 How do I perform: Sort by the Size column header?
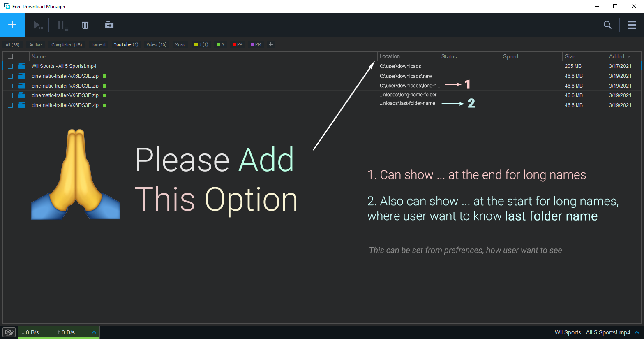585,56
